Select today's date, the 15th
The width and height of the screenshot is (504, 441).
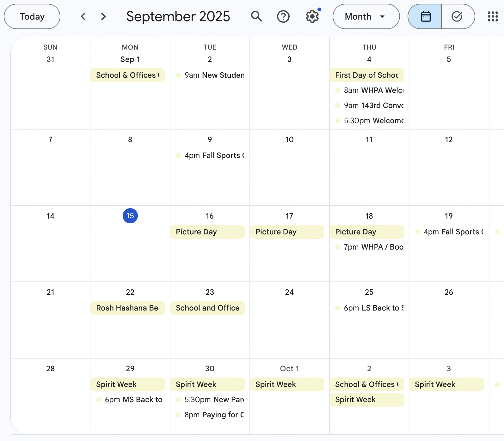130,216
